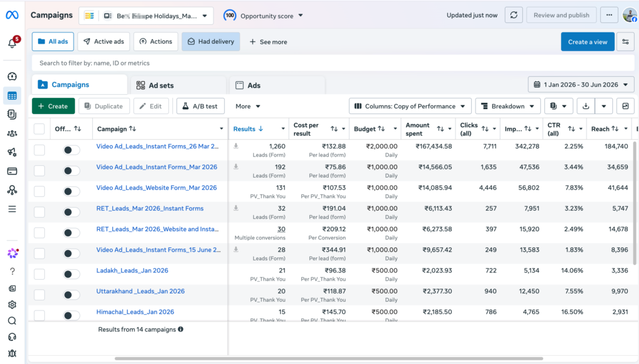Open the ad account selector dropdown

point(146,16)
